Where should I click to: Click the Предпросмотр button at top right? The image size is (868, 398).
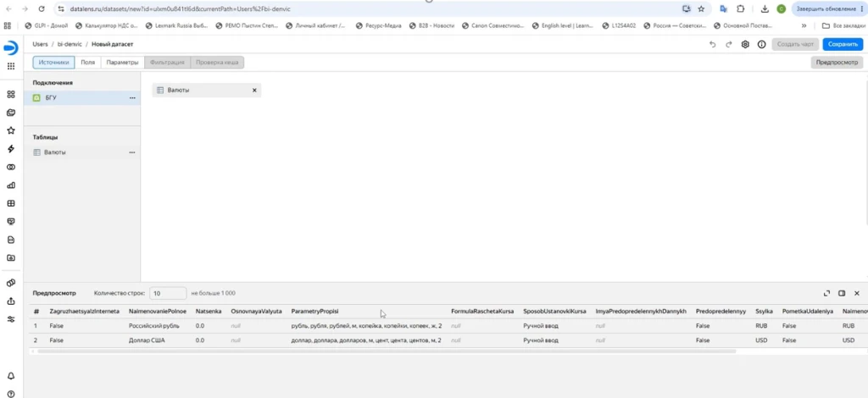coord(837,63)
